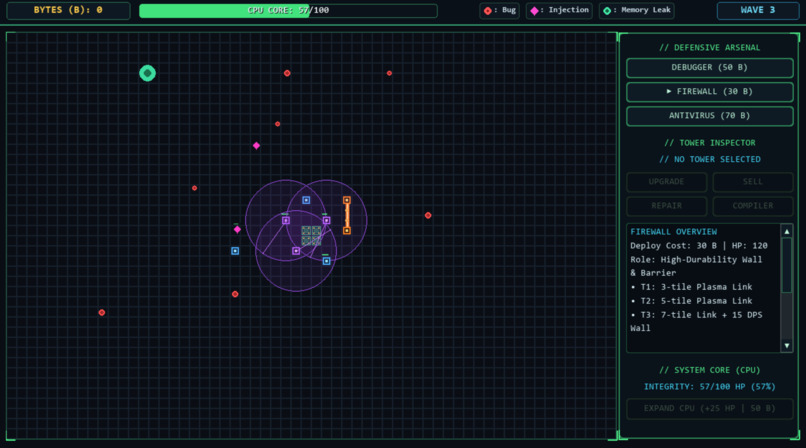Click the CPU core chip at the center
Image resolution: width=806 pixels, height=448 pixels.
click(311, 235)
